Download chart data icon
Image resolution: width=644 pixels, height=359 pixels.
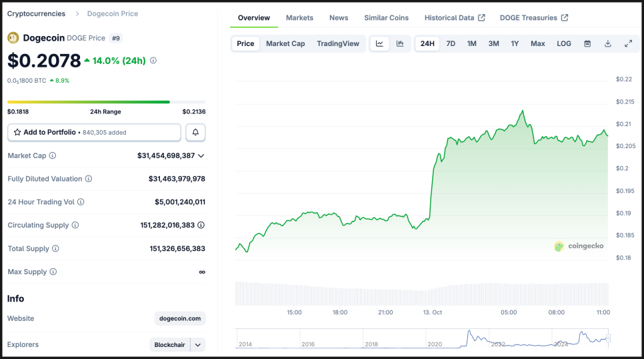[608, 44]
